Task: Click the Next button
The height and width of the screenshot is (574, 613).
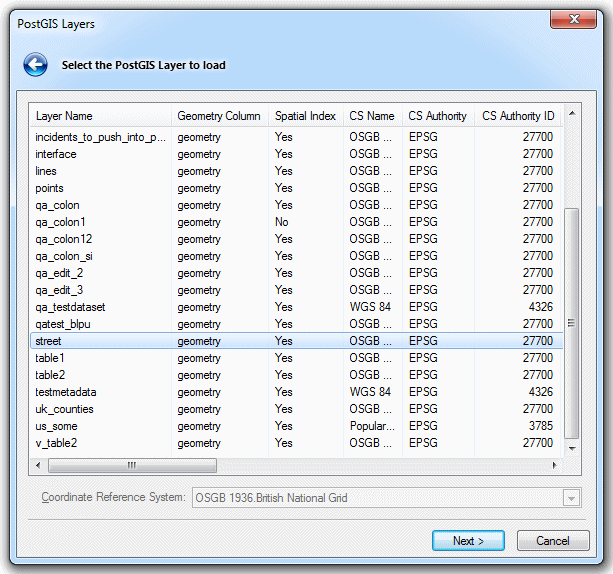Action: tap(468, 541)
